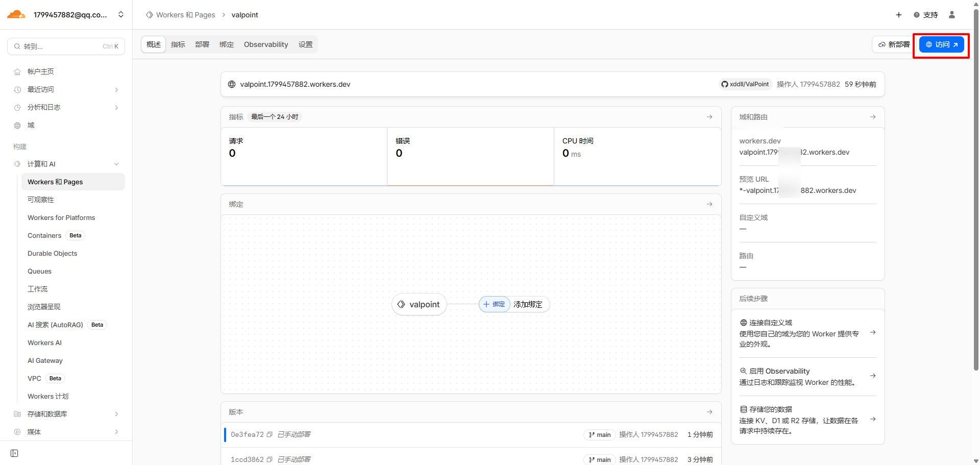Expand 最近访问 in sidebar
Screen dimensions: 980x465
66,89
